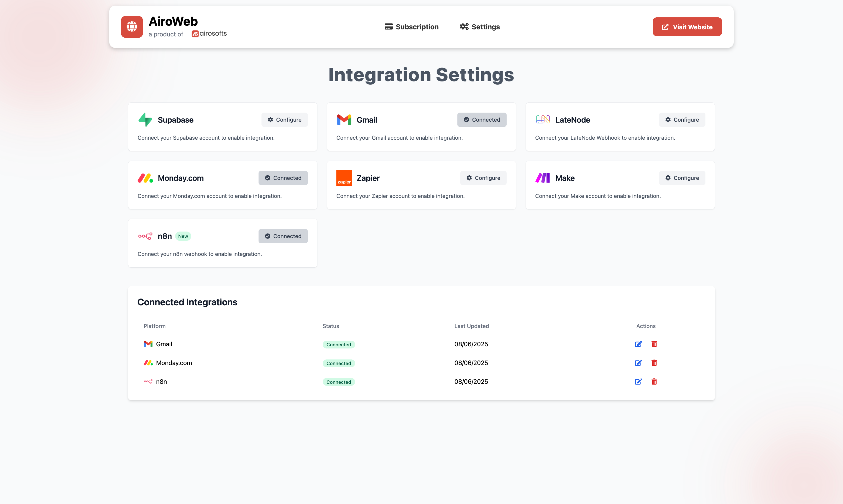Select the Monday.com row platform name
Viewport: 843px width, 504px height.
pos(174,363)
